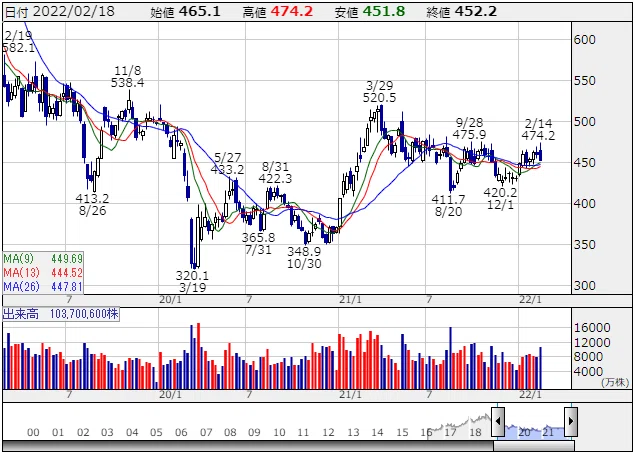The width and height of the screenshot is (635, 455).
Task: Click the MA(13) legend value 444.52
Action: coord(67,272)
